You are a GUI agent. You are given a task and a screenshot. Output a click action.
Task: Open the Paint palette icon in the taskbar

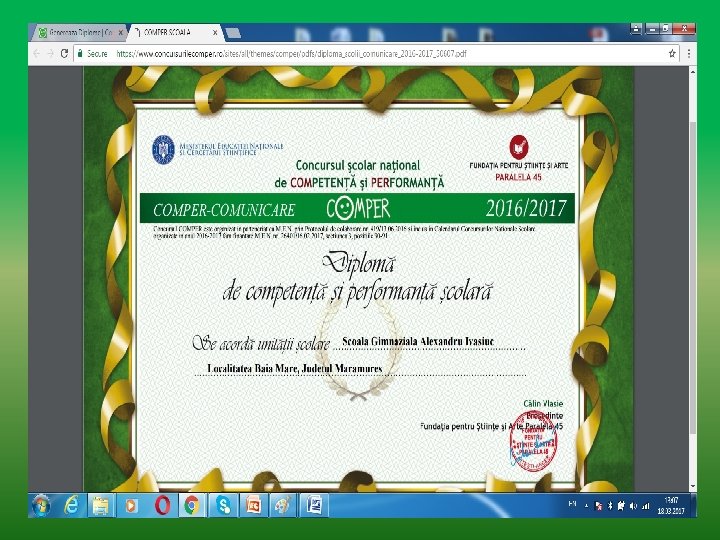pos(283,506)
